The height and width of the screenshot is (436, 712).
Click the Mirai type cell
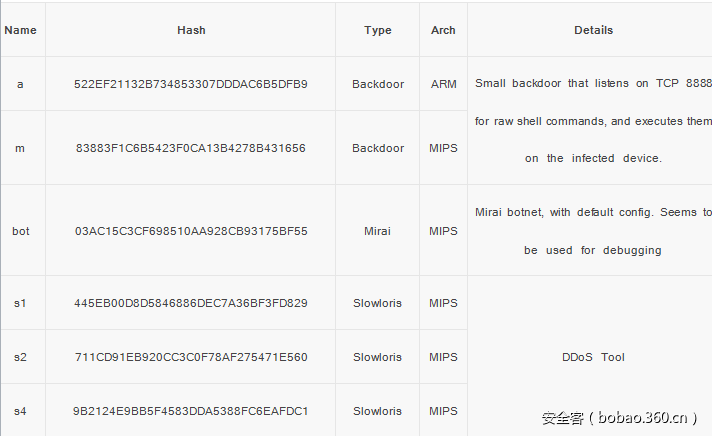click(x=378, y=231)
